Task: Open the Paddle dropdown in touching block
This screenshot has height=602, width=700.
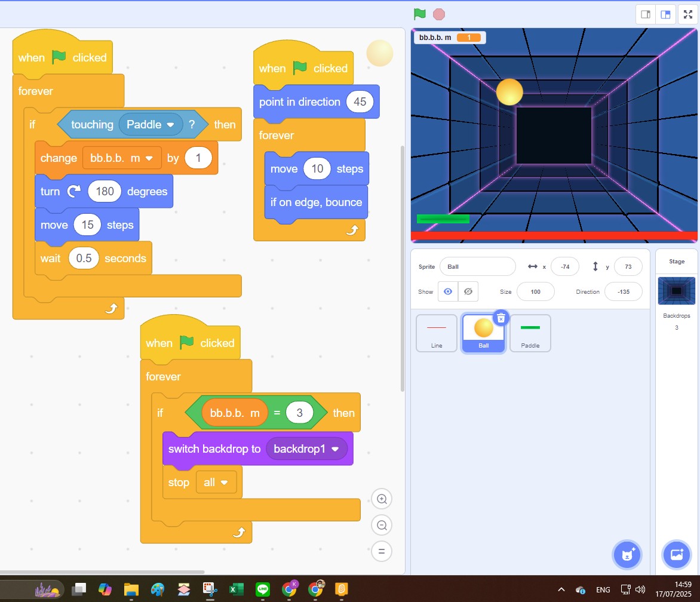Action: (x=151, y=124)
